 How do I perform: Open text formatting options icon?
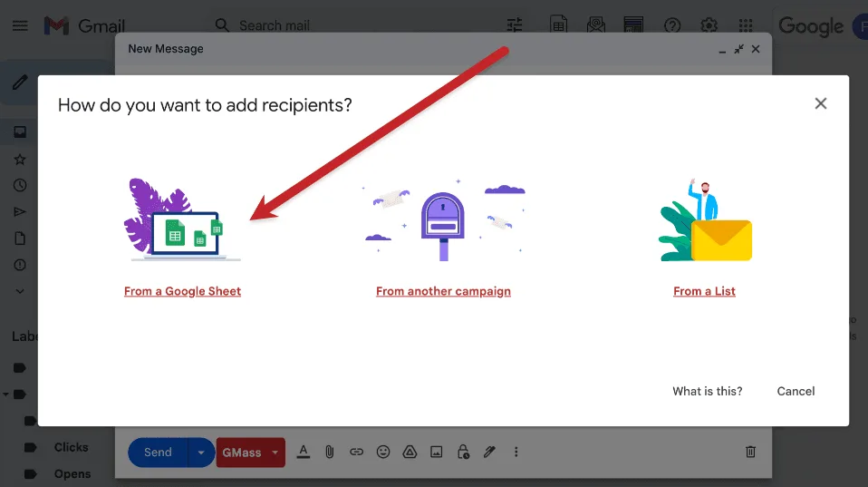point(304,452)
